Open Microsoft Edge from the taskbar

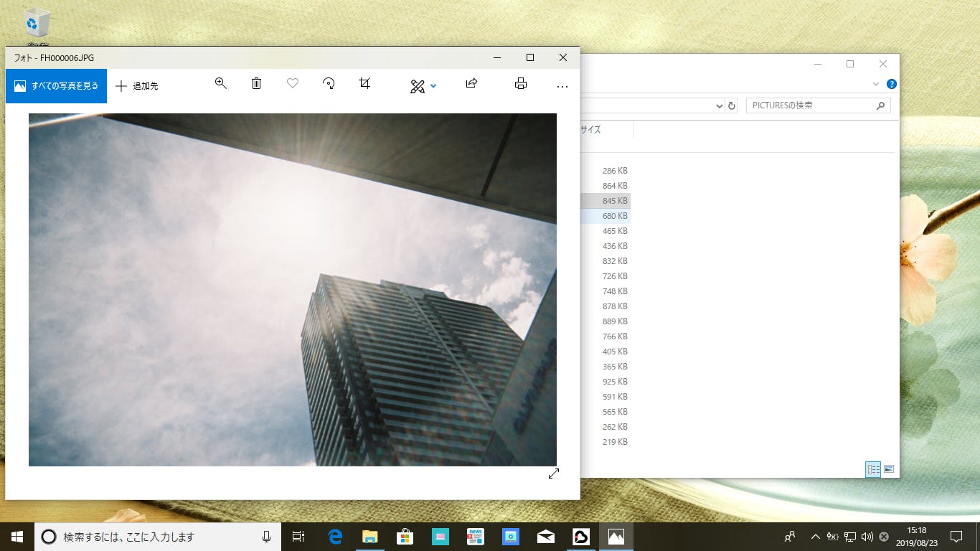point(335,537)
